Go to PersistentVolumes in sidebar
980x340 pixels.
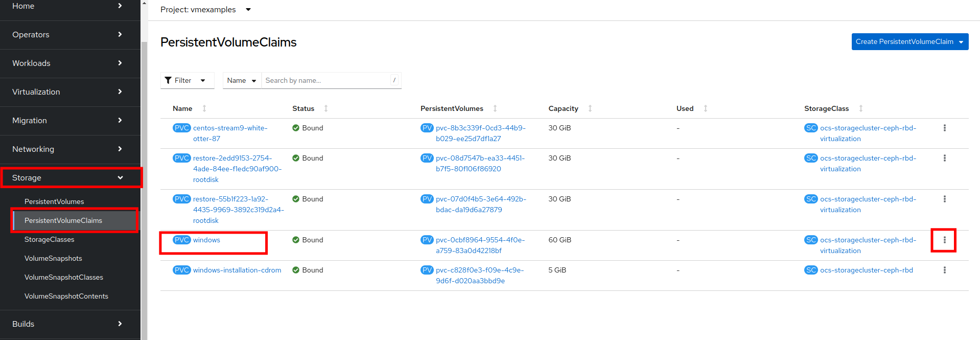coord(54,201)
